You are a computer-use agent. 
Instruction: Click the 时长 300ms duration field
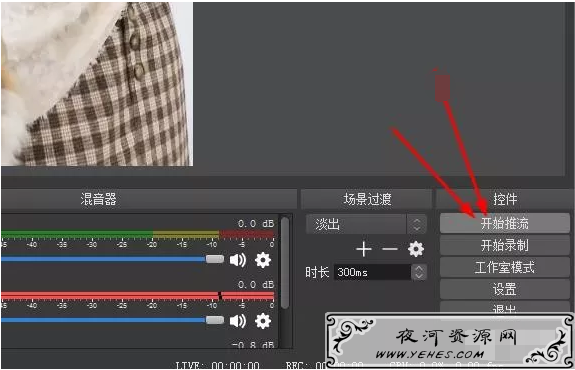[372, 272]
